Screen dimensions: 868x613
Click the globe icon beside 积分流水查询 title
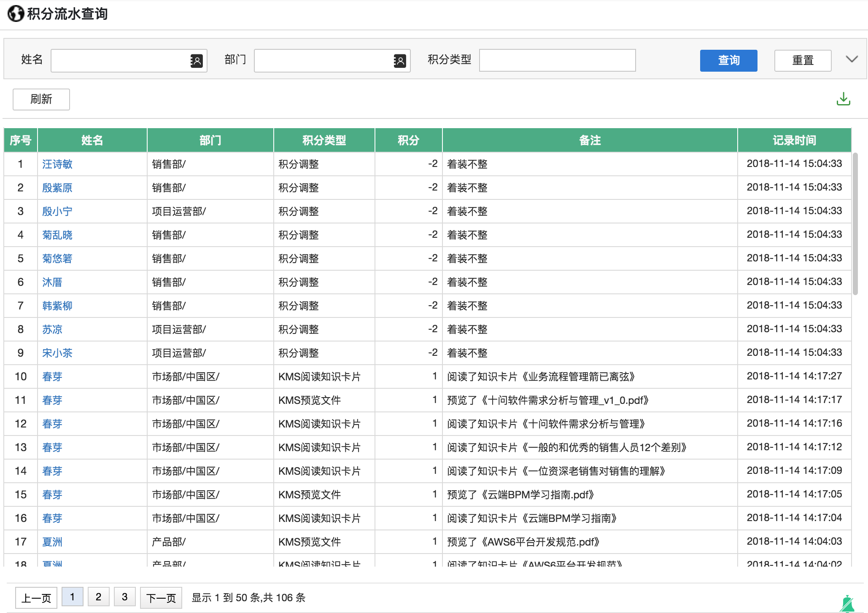point(16,13)
